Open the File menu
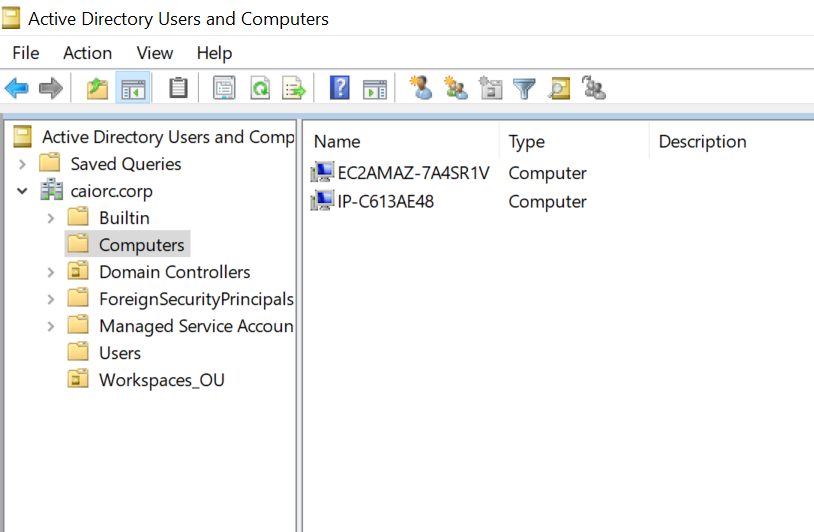The height and width of the screenshot is (532, 814). coord(26,53)
